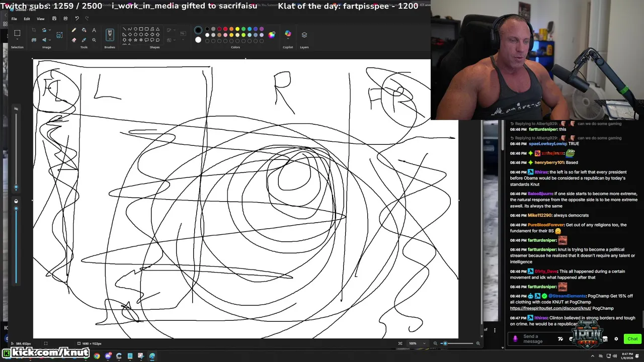
Task: Select primary Color 1 black circle
Action: pyautogui.click(x=198, y=30)
